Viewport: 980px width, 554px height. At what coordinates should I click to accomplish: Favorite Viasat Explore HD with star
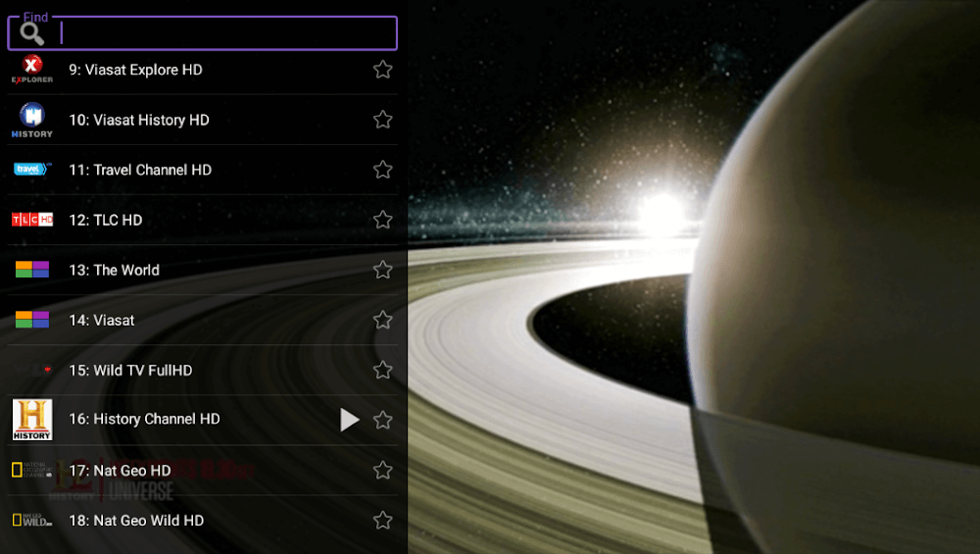point(383,70)
